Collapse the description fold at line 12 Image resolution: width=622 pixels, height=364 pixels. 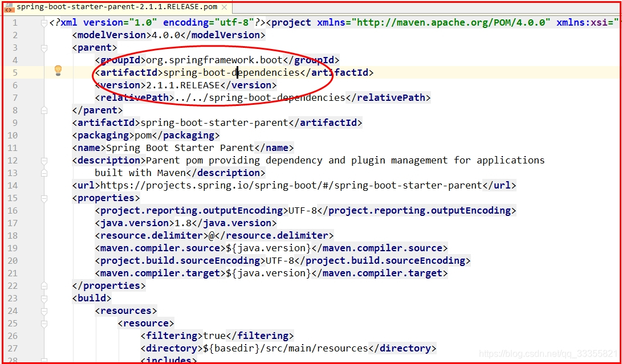click(x=44, y=161)
